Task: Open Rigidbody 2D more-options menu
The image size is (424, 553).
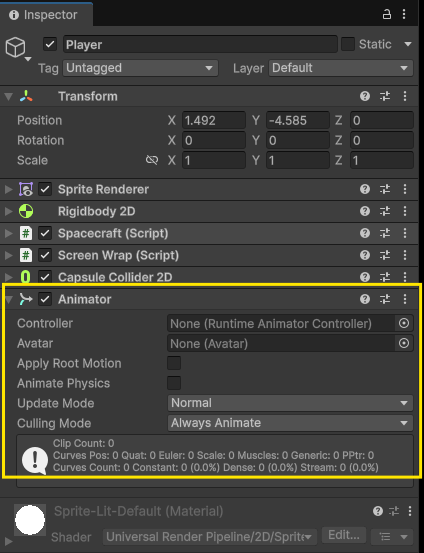Action: tap(405, 211)
